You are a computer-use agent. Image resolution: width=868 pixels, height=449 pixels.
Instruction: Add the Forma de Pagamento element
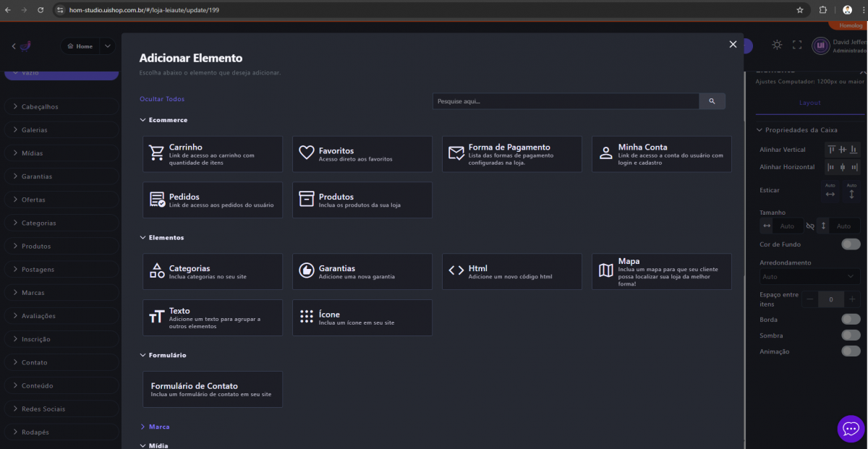511,154
